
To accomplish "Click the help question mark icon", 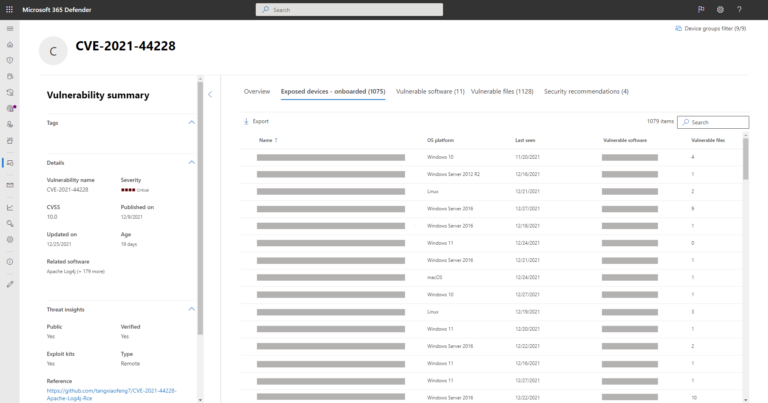I will tap(738, 9).
